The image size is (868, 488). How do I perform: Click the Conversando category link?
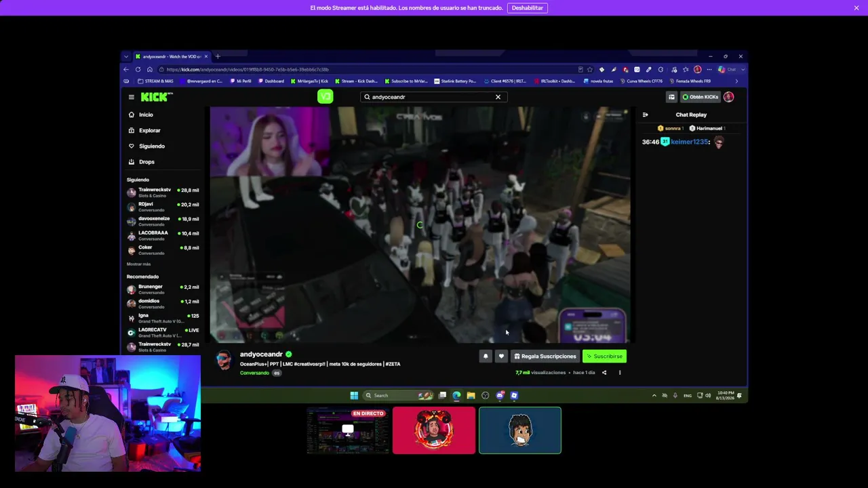tap(254, 373)
